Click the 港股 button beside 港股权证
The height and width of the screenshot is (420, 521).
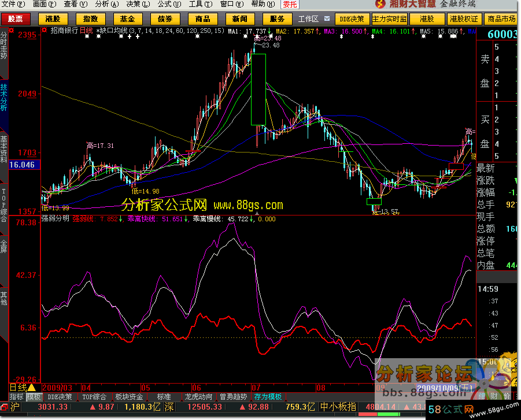(x=427, y=19)
